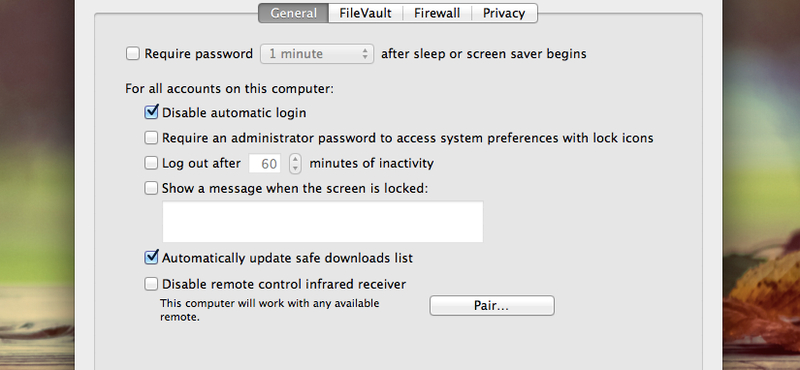This screenshot has height=370, width=800.
Task: Enable the Require password checkbox
Action: (133, 54)
